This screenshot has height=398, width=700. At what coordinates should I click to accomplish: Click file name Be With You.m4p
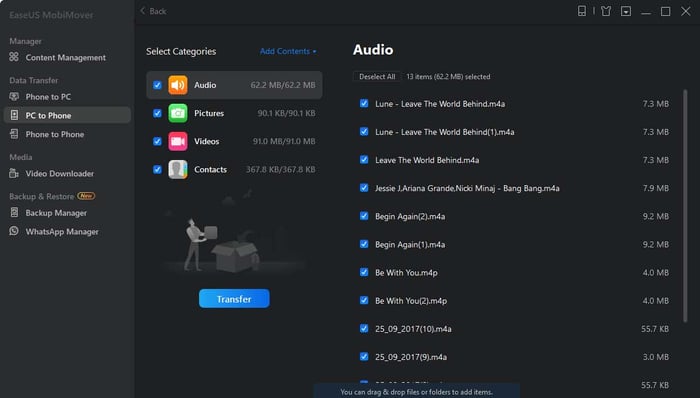tap(406, 272)
